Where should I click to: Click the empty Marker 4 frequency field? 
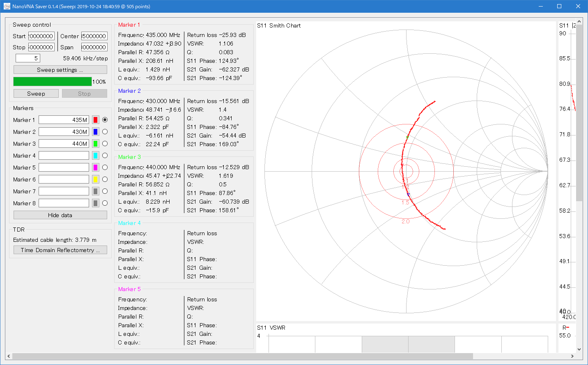click(64, 156)
